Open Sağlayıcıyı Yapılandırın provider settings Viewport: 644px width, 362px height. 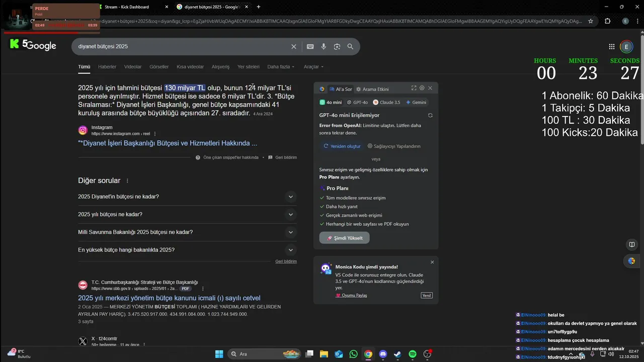pos(394,146)
